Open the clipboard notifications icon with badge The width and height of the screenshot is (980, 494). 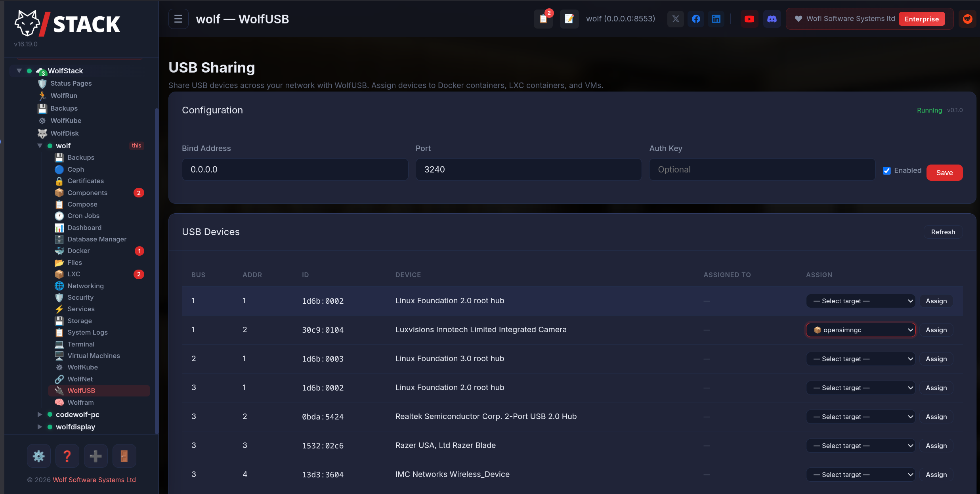pyautogui.click(x=543, y=19)
